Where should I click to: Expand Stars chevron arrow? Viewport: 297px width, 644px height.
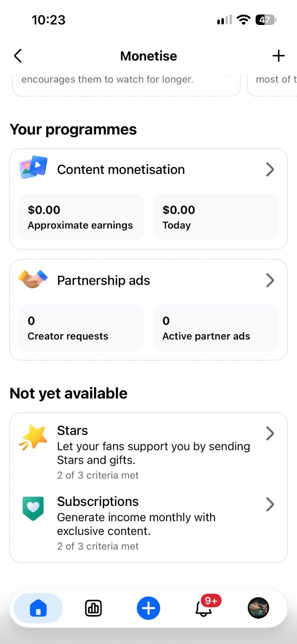coord(270,433)
